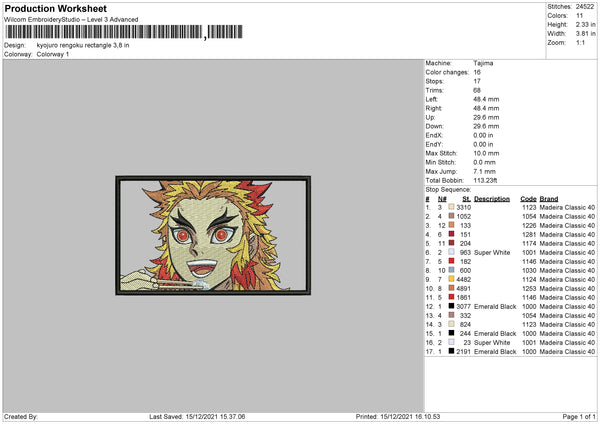Image resolution: width=600 pixels, height=424 pixels.
Task: Click the N# column header
Action: point(442,199)
